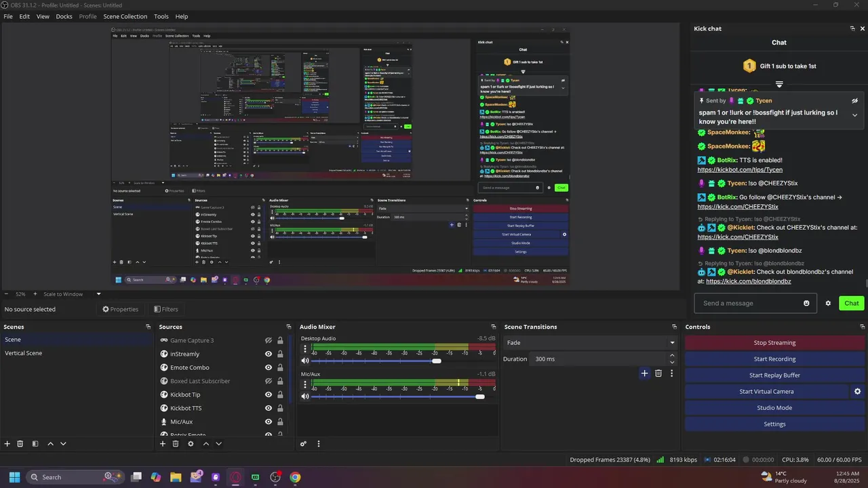Open the Docks menu
Image resolution: width=868 pixels, height=488 pixels.
[64, 16]
